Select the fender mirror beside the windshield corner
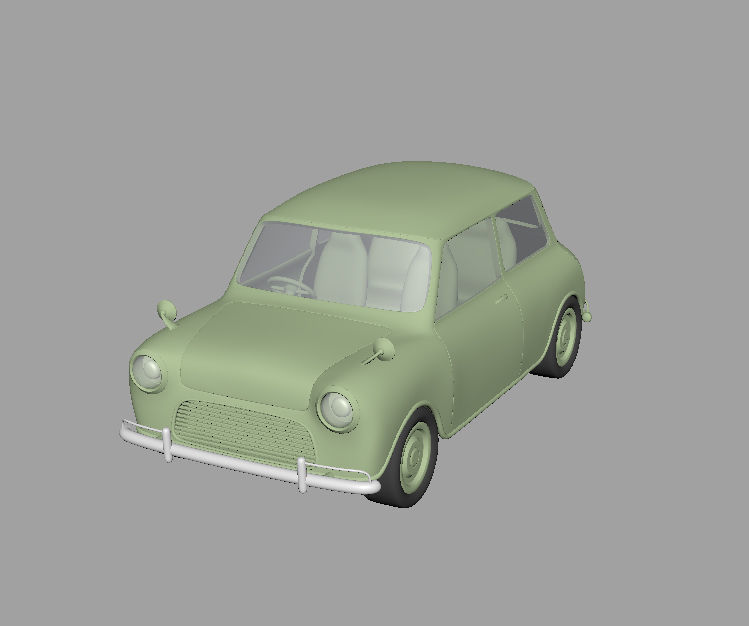 380,350
